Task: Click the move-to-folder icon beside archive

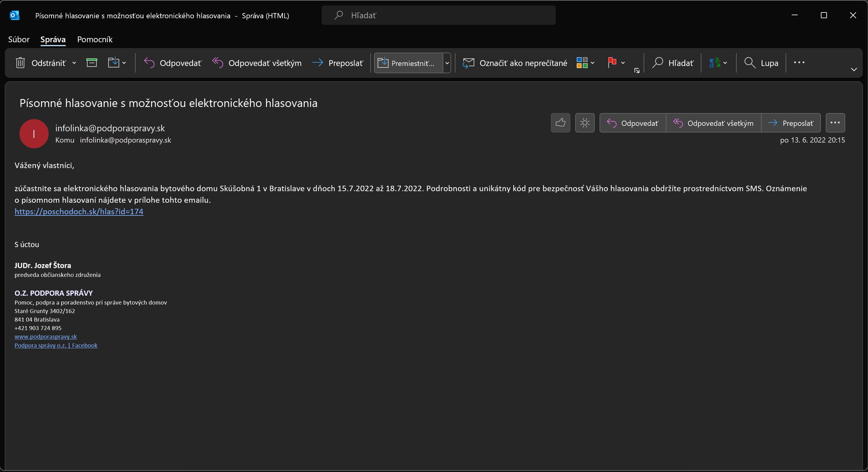Action: [x=113, y=63]
